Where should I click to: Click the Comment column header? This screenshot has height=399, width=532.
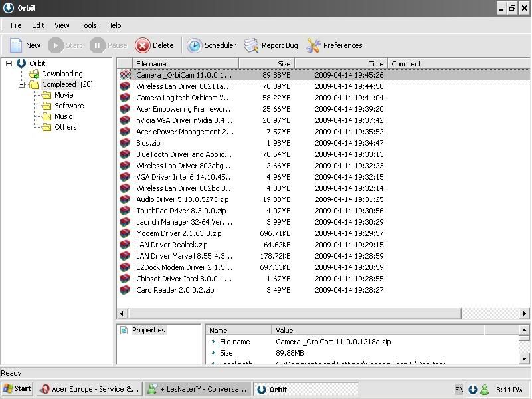[x=459, y=63]
